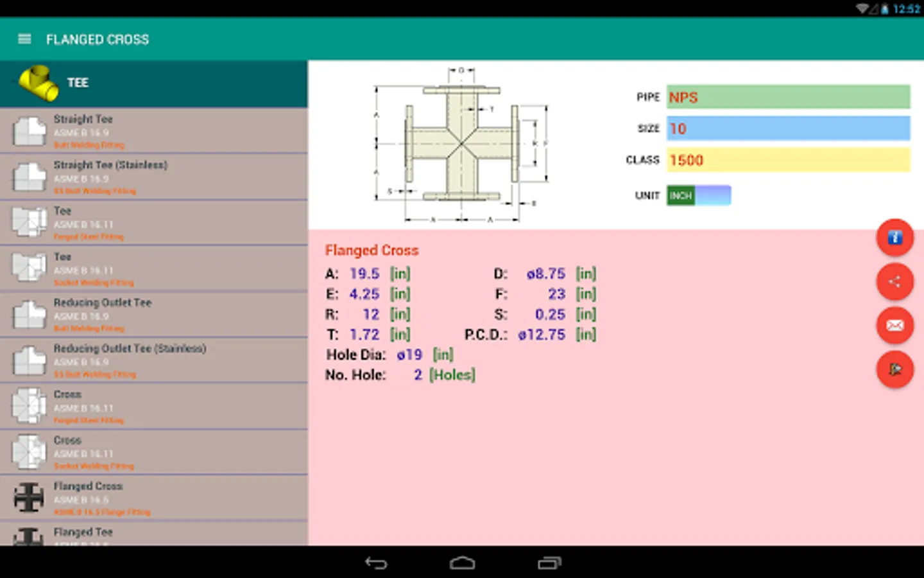Open the CLASS dropdown showing 1500
The height and width of the screenshot is (578, 924).
click(x=788, y=160)
